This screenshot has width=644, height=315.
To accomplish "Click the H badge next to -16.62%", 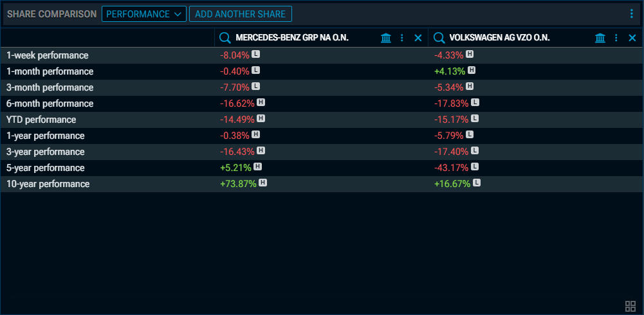I will 261,103.
